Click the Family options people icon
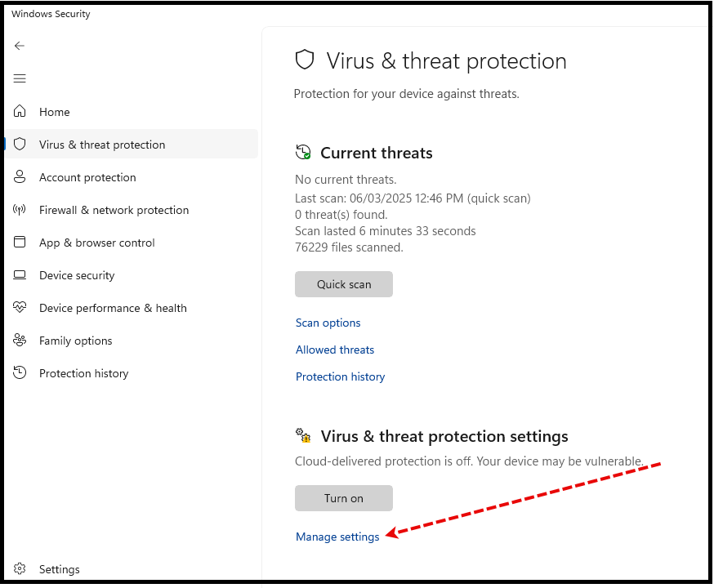This screenshot has width=714, height=588. (x=20, y=340)
